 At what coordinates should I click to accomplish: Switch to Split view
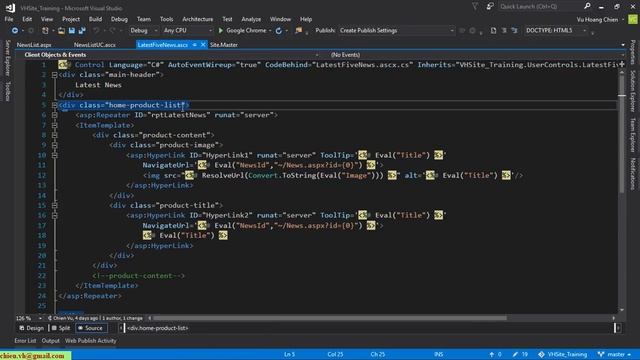tap(61, 328)
